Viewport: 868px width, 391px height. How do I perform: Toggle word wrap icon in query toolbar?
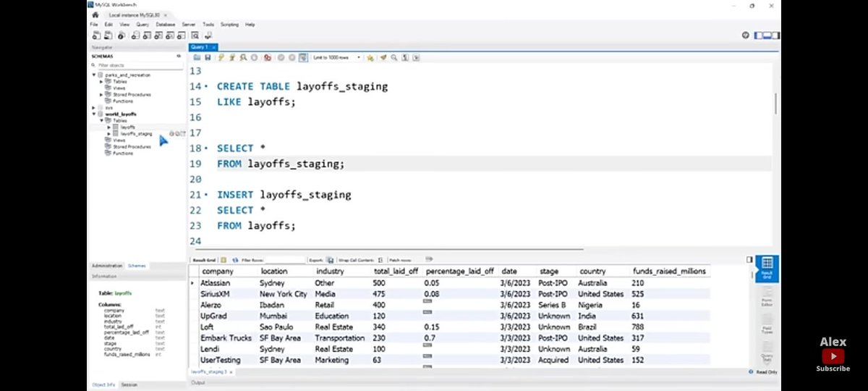(x=416, y=57)
